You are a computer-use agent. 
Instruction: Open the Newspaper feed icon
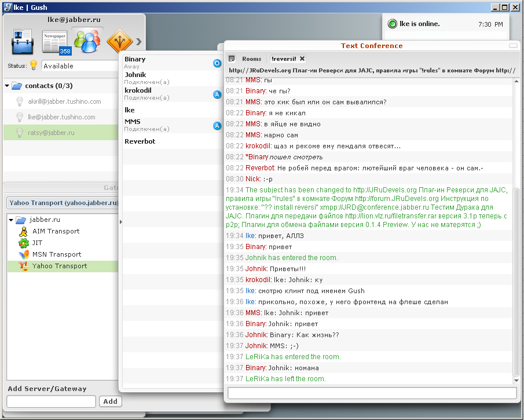[55, 42]
